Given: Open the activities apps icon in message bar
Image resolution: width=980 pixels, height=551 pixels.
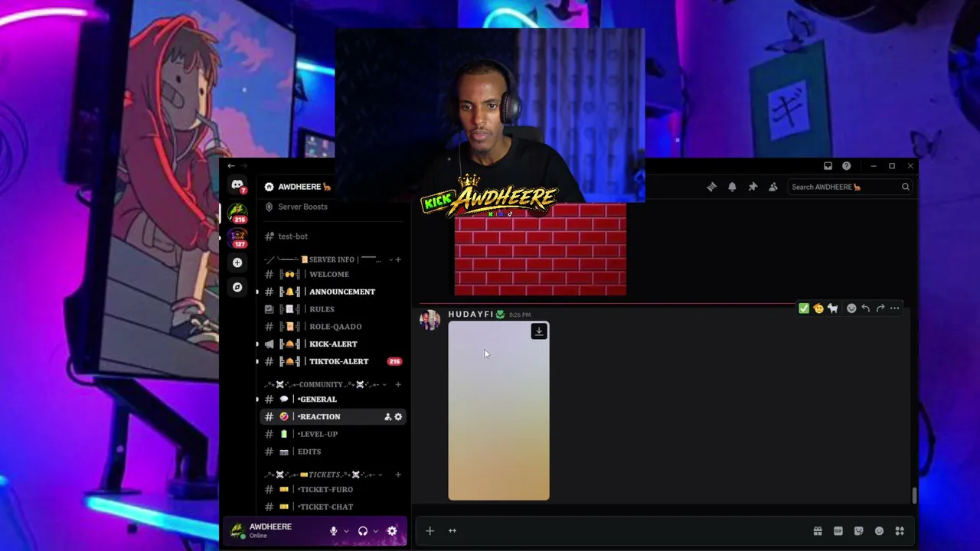Looking at the screenshot, I should tap(900, 531).
